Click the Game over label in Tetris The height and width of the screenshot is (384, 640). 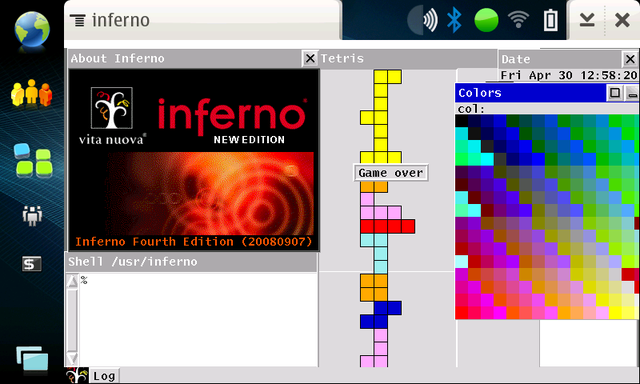click(391, 173)
